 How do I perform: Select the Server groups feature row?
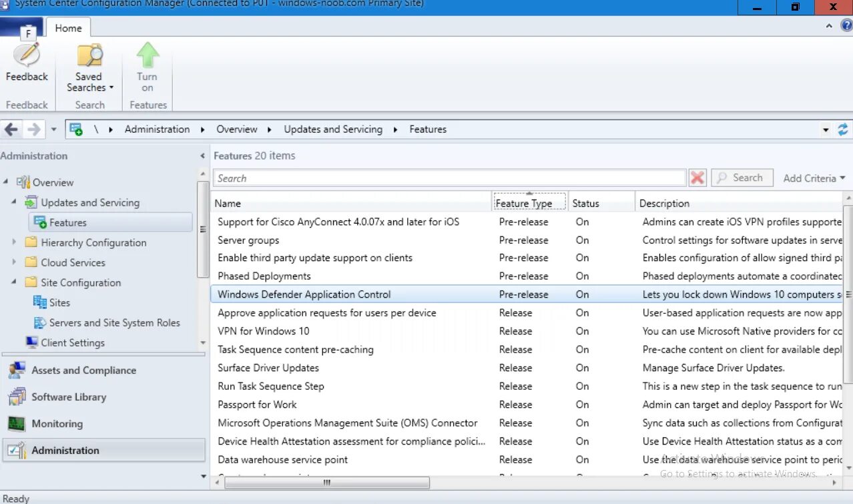pos(527,240)
